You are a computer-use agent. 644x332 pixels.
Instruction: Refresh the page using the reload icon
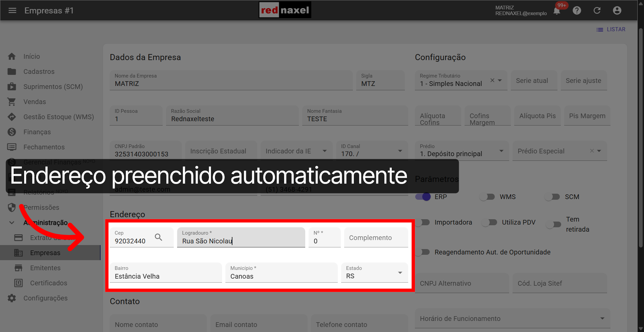pos(597,10)
